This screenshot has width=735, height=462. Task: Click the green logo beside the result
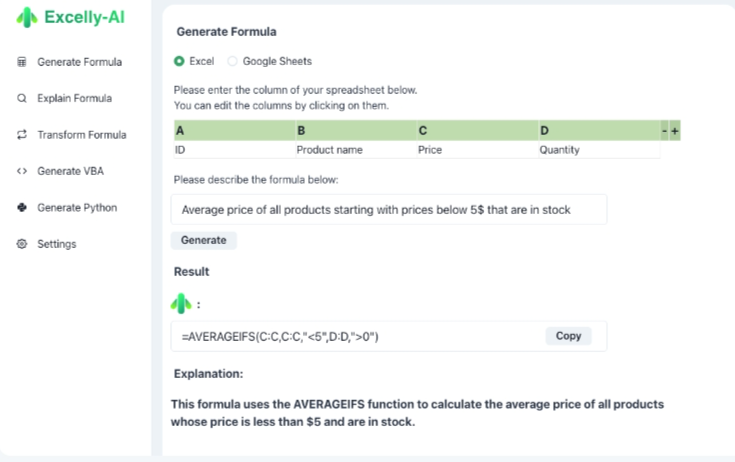pyautogui.click(x=180, y=302)
